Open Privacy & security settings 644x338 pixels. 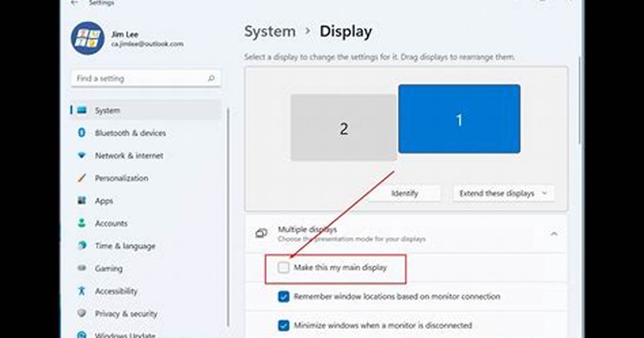pyautogui.click(x=146, y=313)
